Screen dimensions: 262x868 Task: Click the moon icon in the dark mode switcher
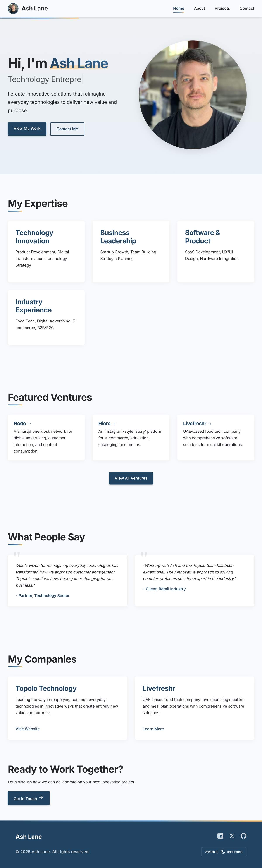coord(223,851)
